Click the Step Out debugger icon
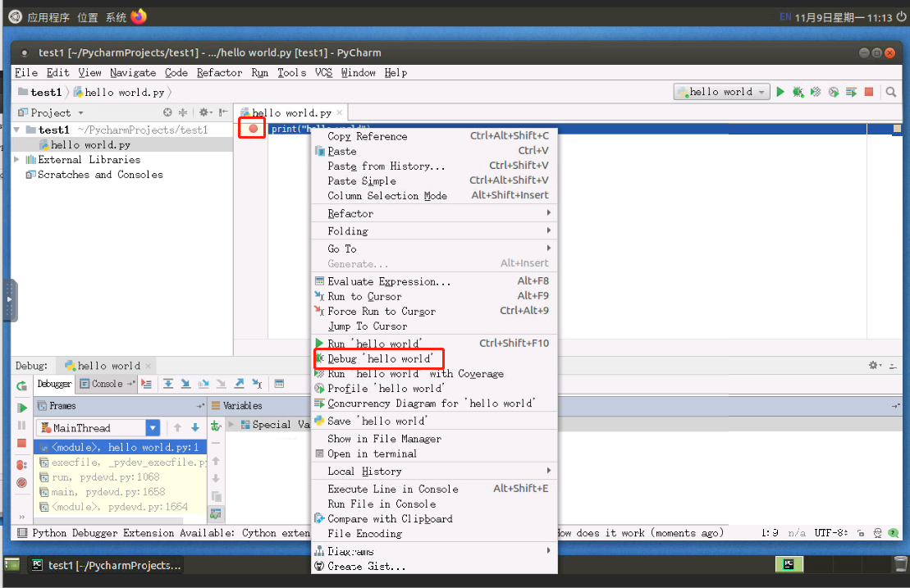Screen dimensions: 910x588 (x=239, y=384)
